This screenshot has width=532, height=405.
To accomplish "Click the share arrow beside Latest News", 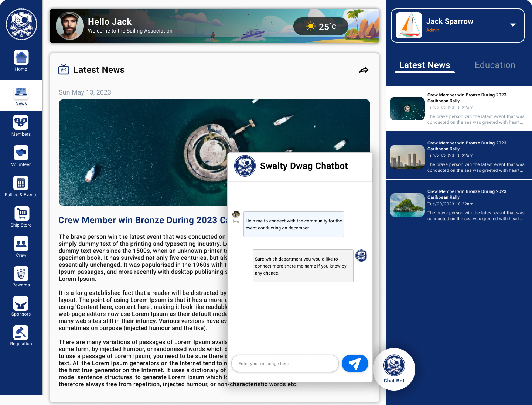I will pyautogui.click(x=364, y=70).
